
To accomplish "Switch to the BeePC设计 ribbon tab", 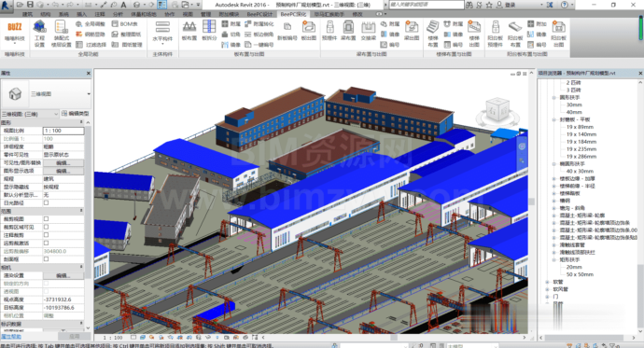I will tap(259, 14).
